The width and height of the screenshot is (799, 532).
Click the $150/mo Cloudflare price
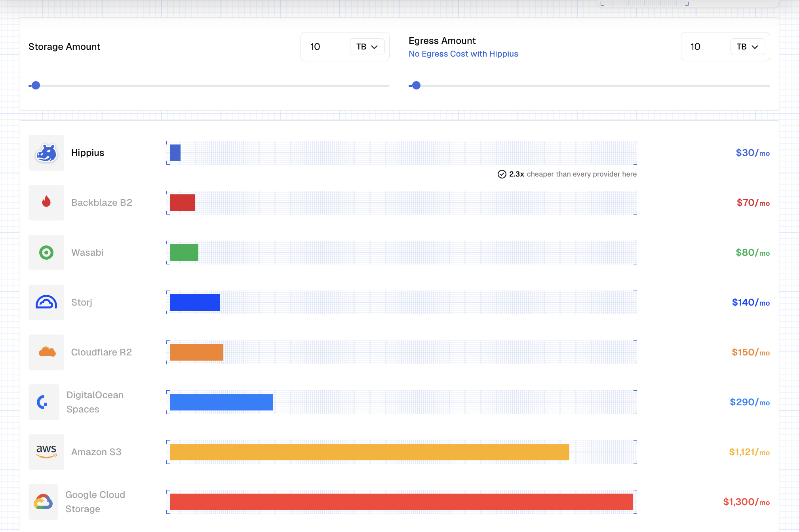coord(751,352)
